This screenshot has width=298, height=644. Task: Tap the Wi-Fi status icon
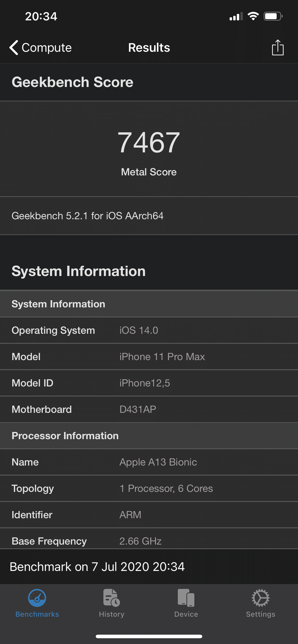click(253, 16)
